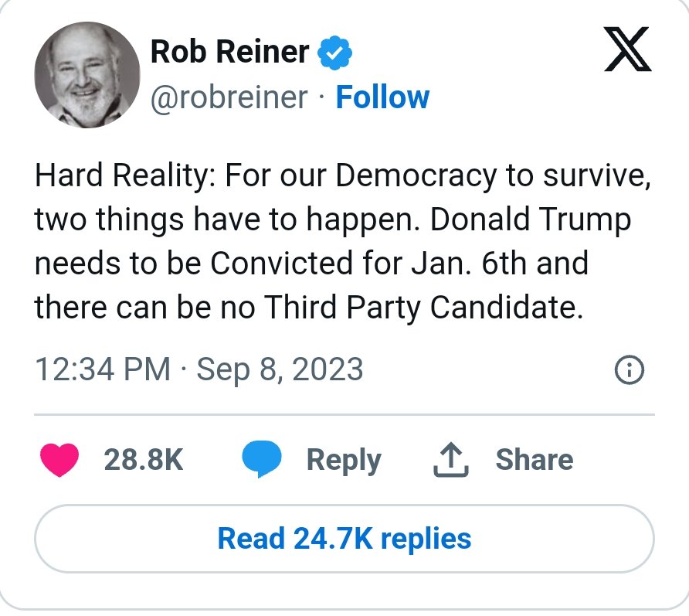Like the tweet with the heart icon

click(59, 460)
